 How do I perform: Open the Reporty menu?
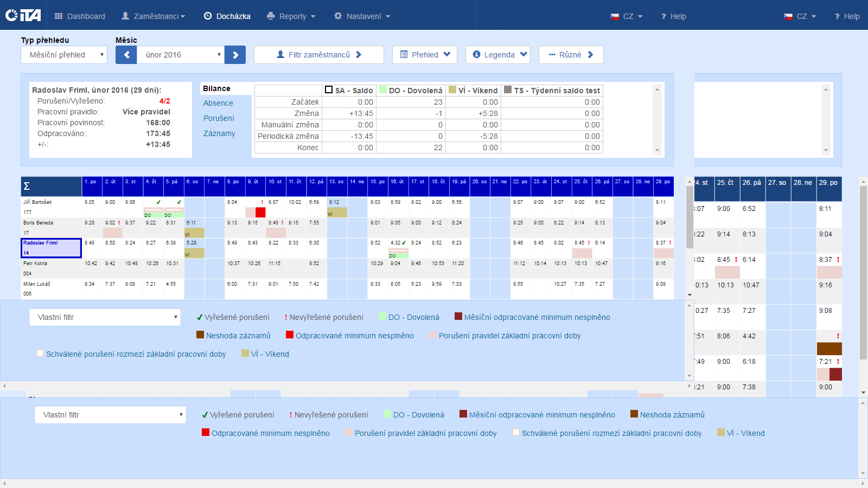click(x=291, y=16)
